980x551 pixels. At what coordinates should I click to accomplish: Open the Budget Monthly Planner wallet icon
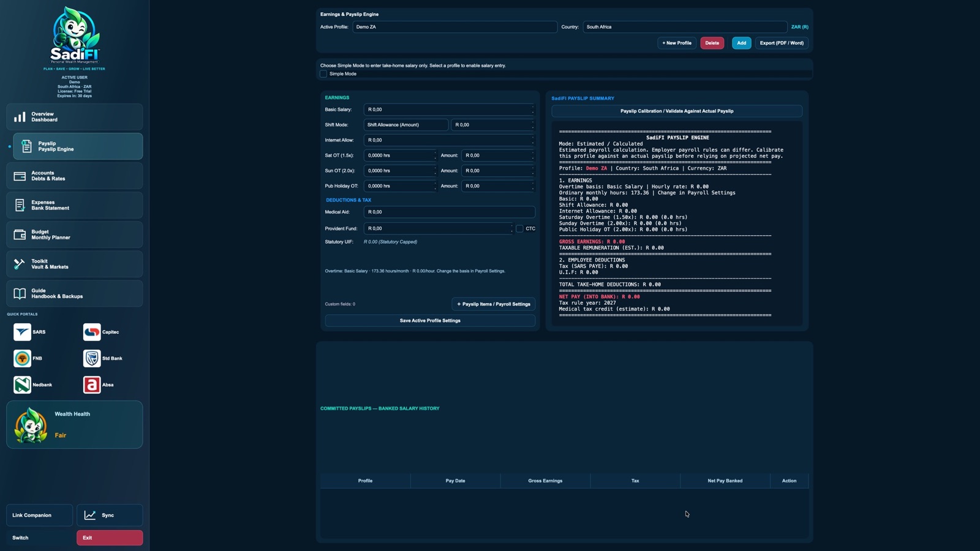tap(20, 234)
